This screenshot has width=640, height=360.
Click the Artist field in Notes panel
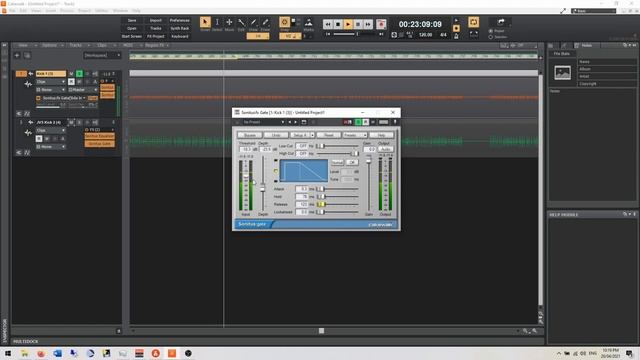point(607,76)
